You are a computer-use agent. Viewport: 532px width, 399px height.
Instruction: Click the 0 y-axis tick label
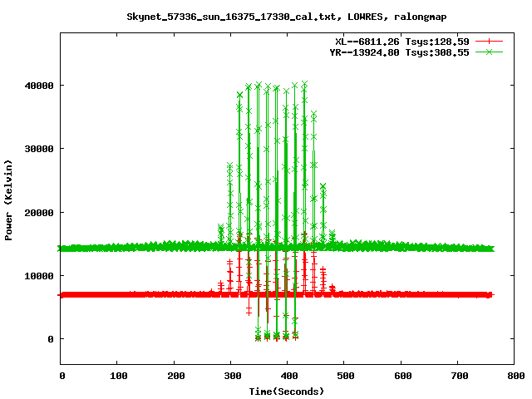(x=51, y=339)
